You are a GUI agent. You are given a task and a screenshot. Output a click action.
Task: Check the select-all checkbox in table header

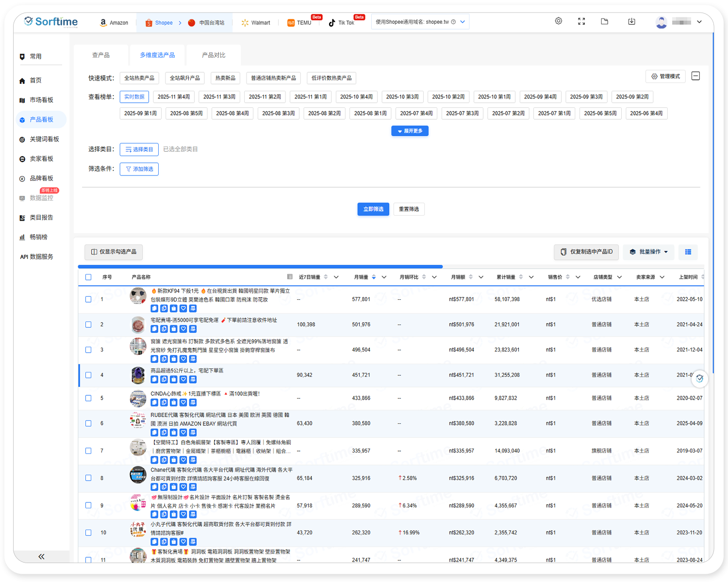coord(88,277)
